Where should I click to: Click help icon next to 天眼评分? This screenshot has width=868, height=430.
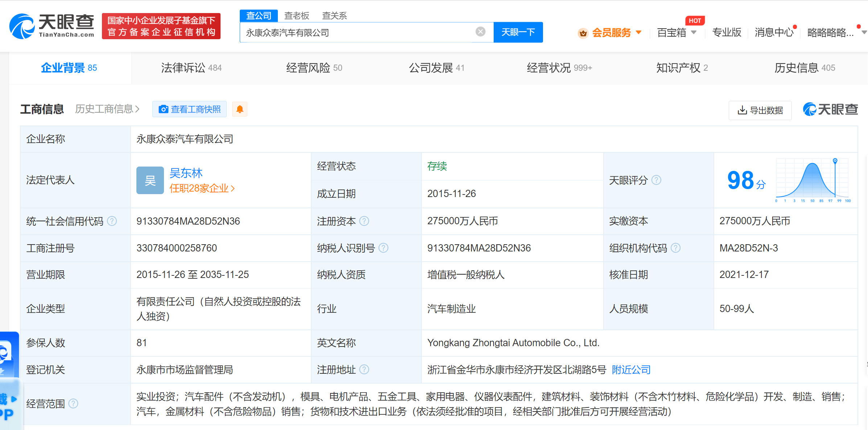(x=656, y=180)
